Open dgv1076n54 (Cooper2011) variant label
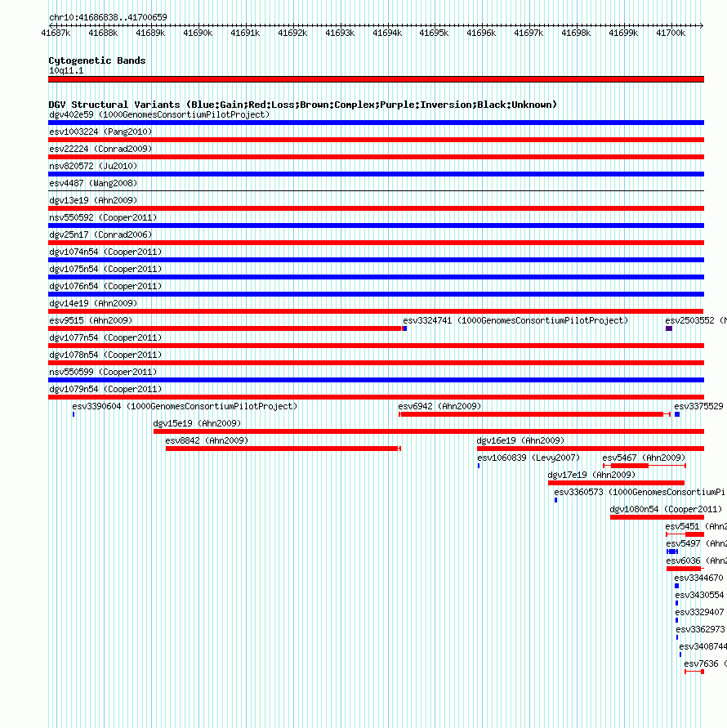Viewport: 727px width, 728px height. click(105, 287)
